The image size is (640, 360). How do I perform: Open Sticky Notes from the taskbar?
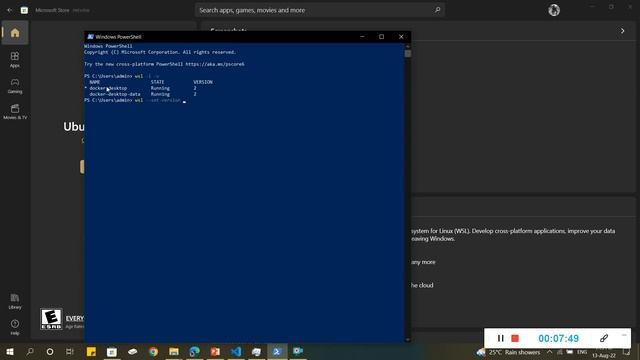point(91,351)
